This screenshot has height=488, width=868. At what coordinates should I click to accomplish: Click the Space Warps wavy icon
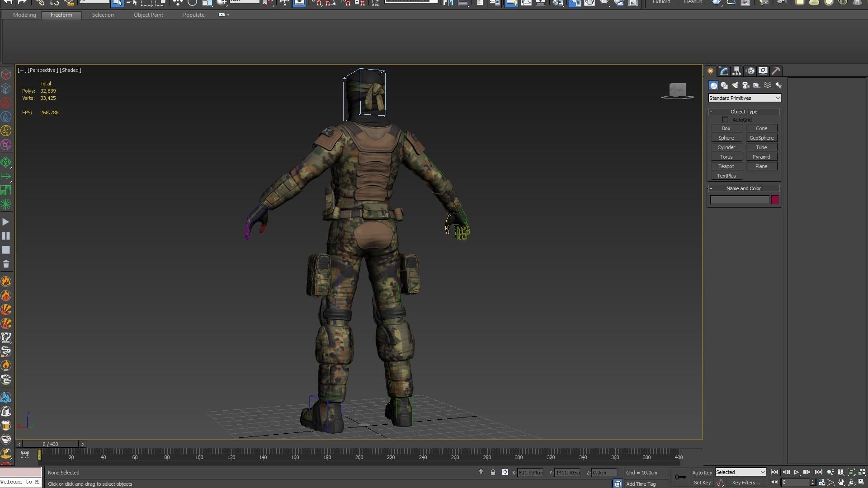(768, 85)
